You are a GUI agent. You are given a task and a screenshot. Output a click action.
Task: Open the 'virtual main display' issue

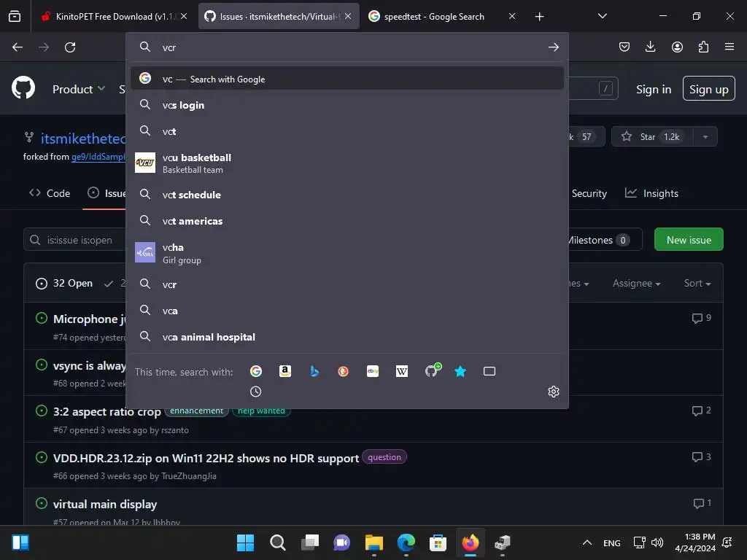coord(105,505)
